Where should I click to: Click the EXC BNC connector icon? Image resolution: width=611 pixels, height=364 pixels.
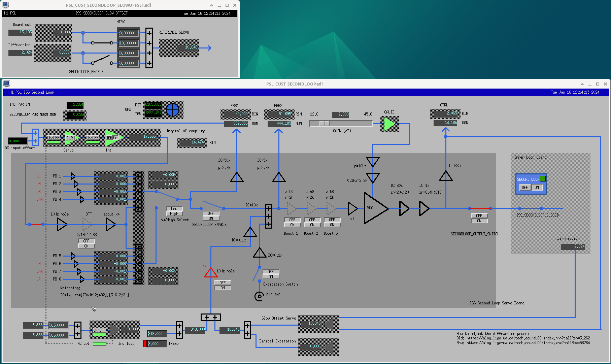[259, 296]
